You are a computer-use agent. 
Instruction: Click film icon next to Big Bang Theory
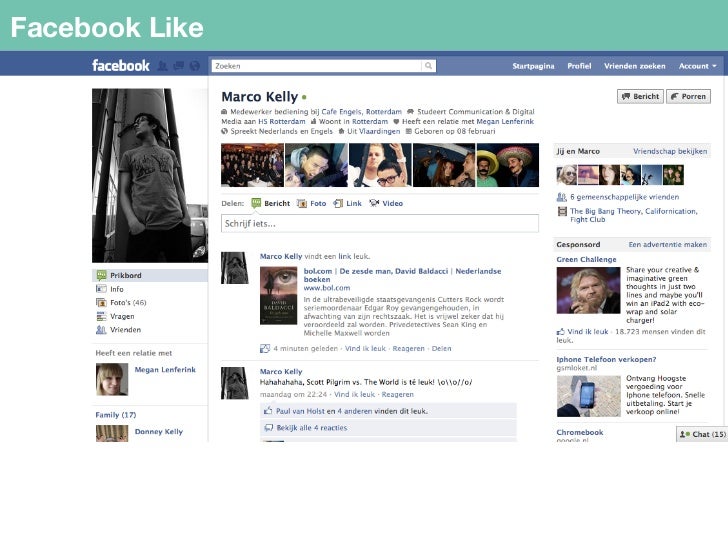click(x=562, y=212)
